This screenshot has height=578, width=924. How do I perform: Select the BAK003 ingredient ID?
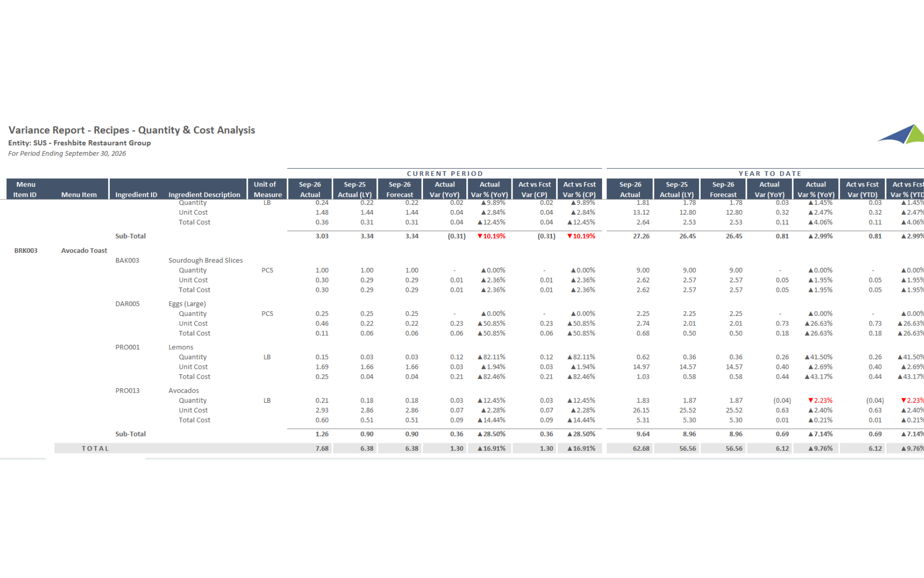(127, 261)
